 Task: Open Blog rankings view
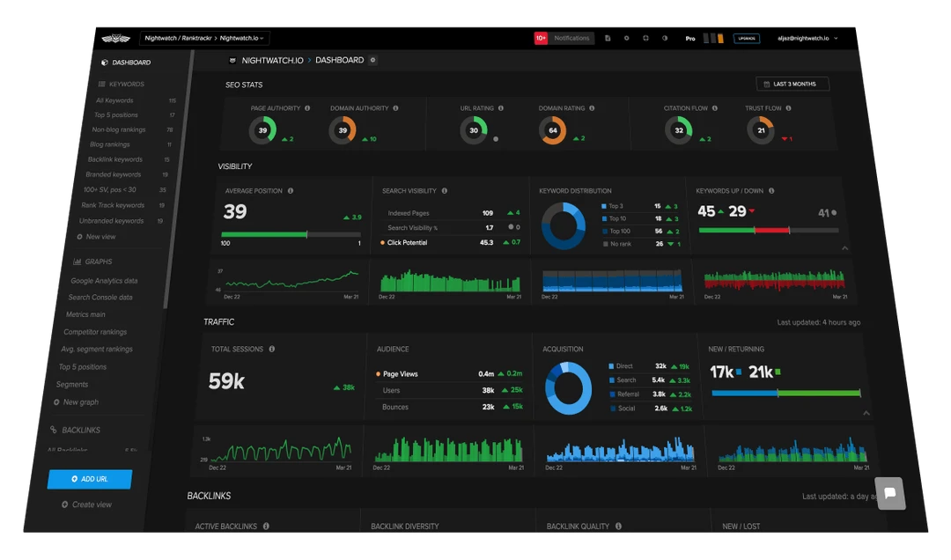(x=110, y=144)
